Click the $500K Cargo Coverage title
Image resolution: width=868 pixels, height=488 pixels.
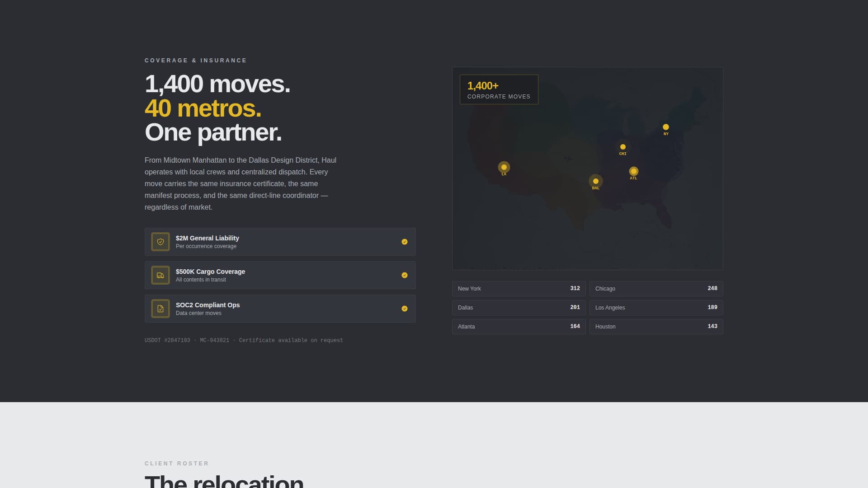[211, 272]
